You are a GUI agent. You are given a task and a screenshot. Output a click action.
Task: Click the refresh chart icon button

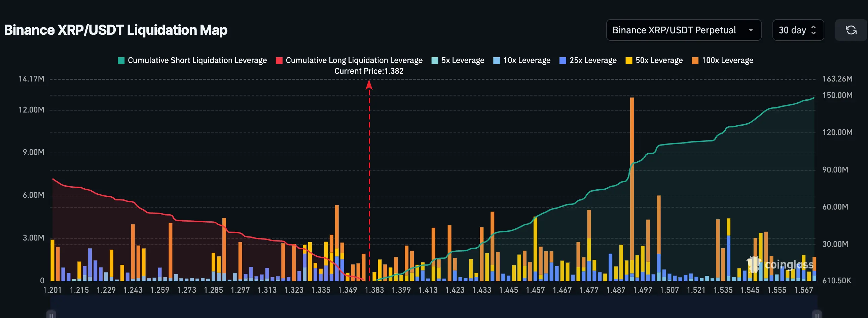[851, 30]
